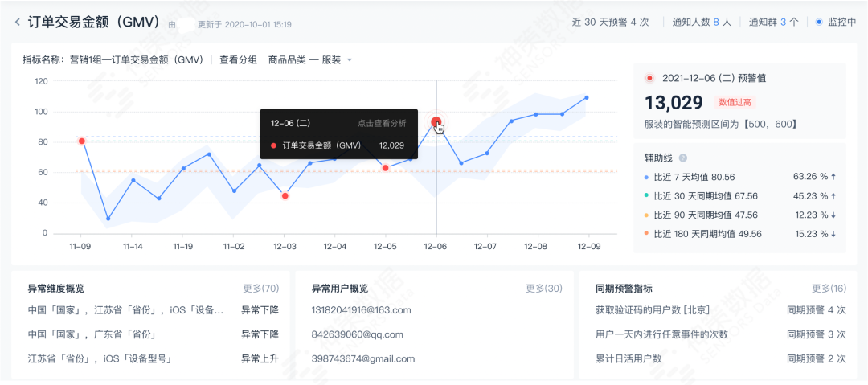868x385 pixels.
Task: Click 查看分组 link
Action: pos(239,59)
